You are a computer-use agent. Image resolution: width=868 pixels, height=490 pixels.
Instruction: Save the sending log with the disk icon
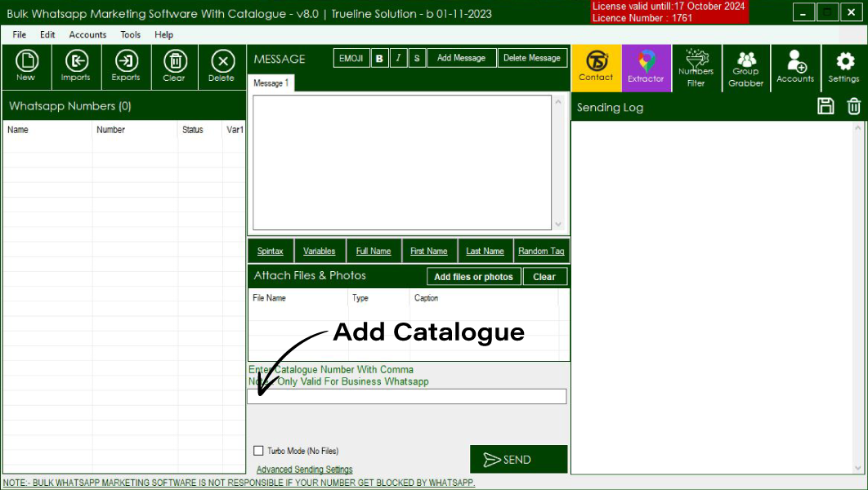825,106
